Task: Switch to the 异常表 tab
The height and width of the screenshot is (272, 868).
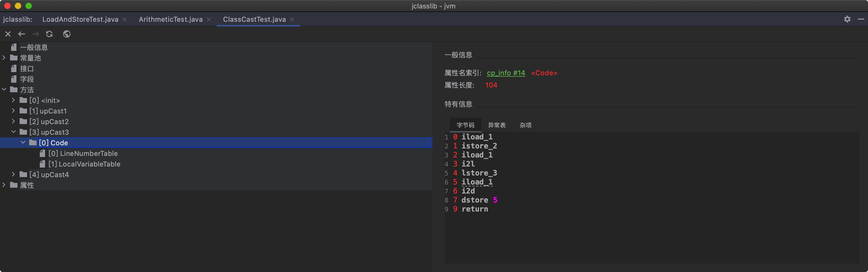Action: 497,125
